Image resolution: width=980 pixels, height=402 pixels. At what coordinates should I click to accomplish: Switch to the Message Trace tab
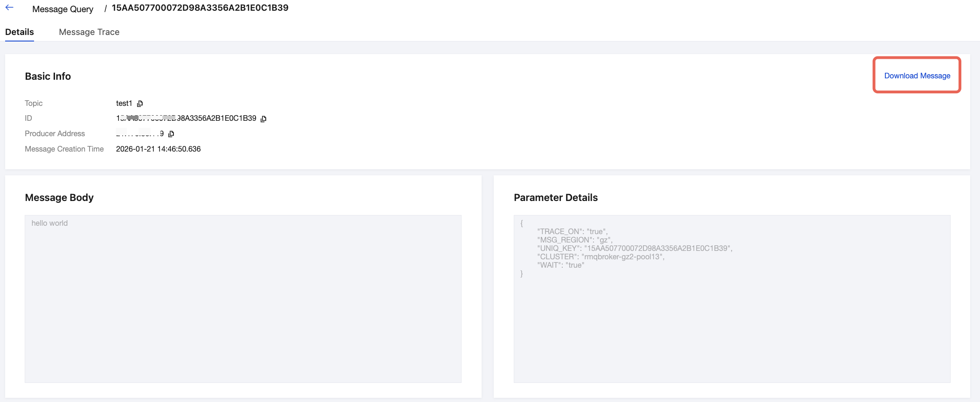(89, 32)
